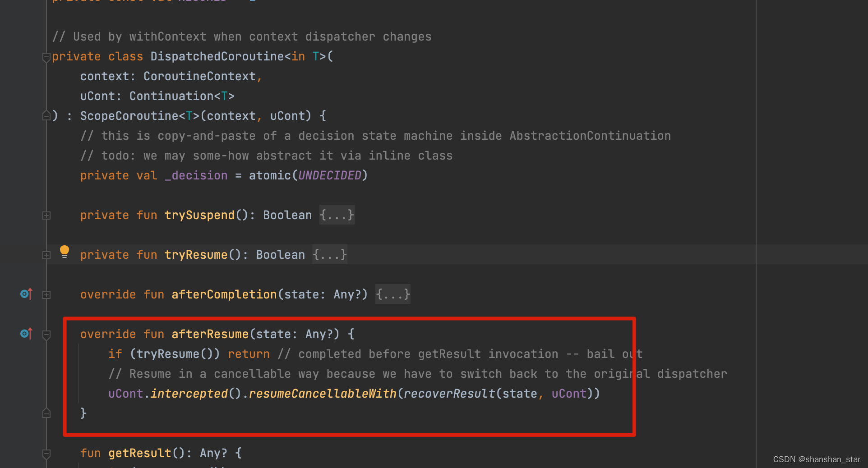
Task: Click the recoverResult function call
Action: coord(449,394)
